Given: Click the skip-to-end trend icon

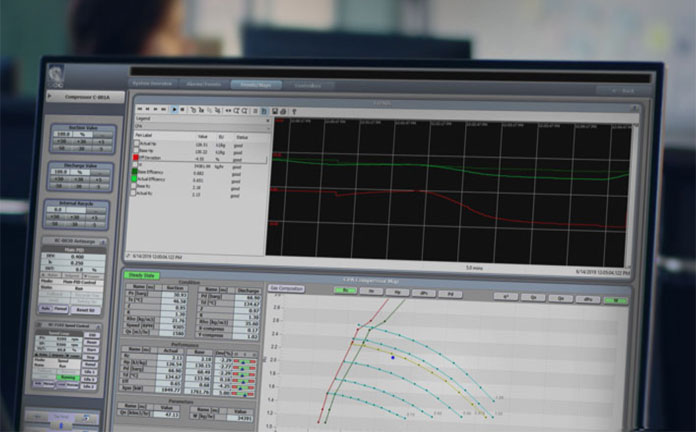Looking at the screenshot, I should point(163,109).
